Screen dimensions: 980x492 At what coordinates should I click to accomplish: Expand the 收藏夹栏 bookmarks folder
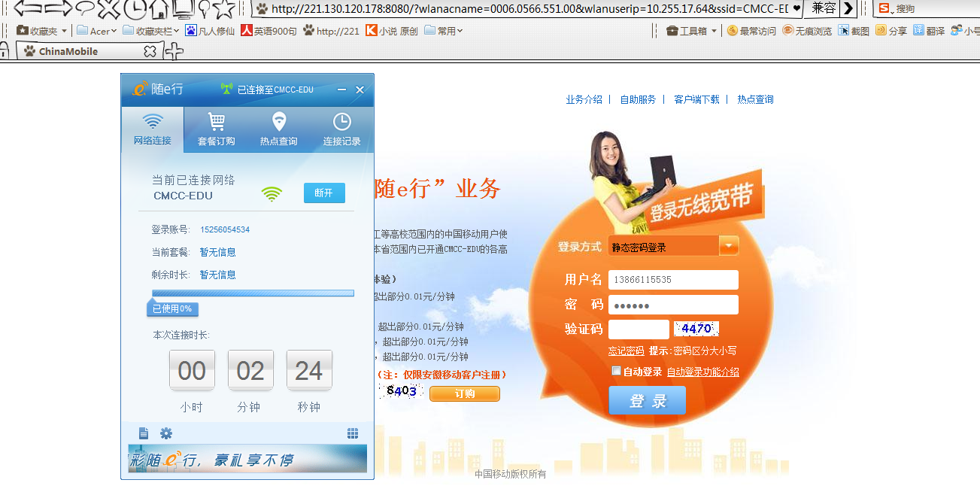point(151,31)
